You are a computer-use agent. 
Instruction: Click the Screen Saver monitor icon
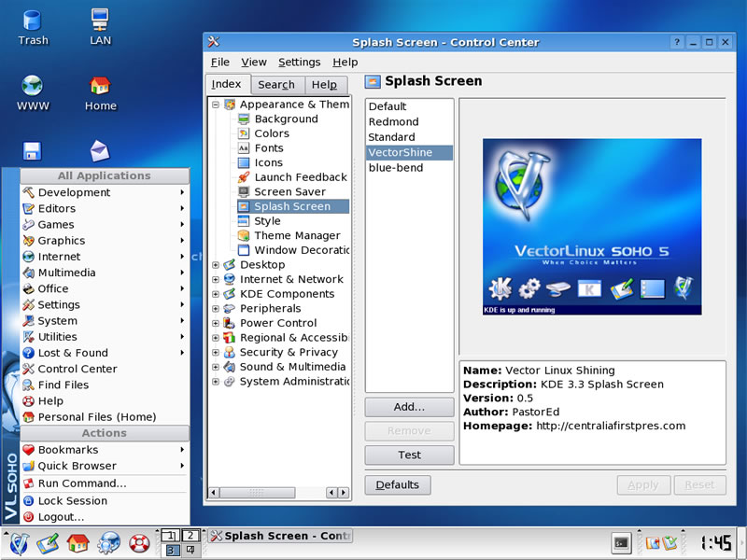(244, 192)
